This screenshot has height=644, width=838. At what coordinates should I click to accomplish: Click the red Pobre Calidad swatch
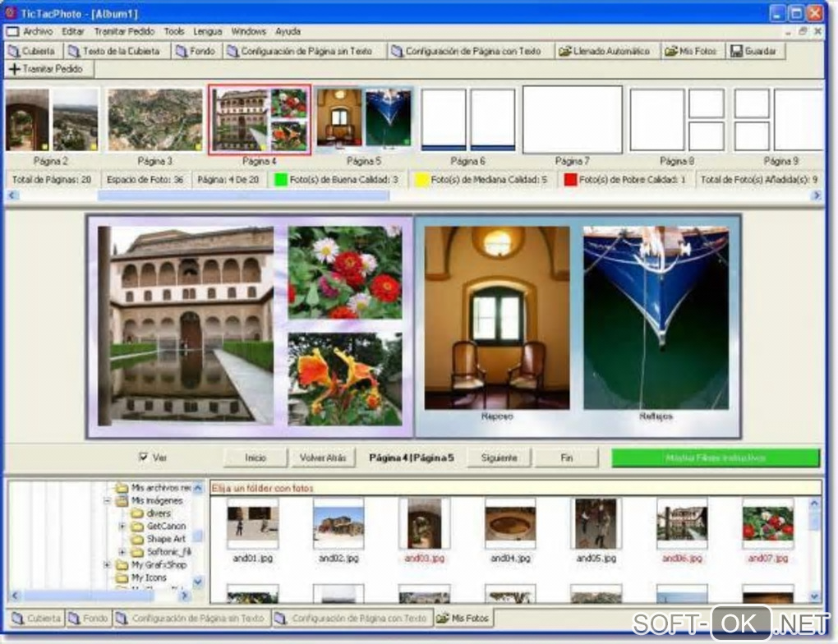(570, 180)
